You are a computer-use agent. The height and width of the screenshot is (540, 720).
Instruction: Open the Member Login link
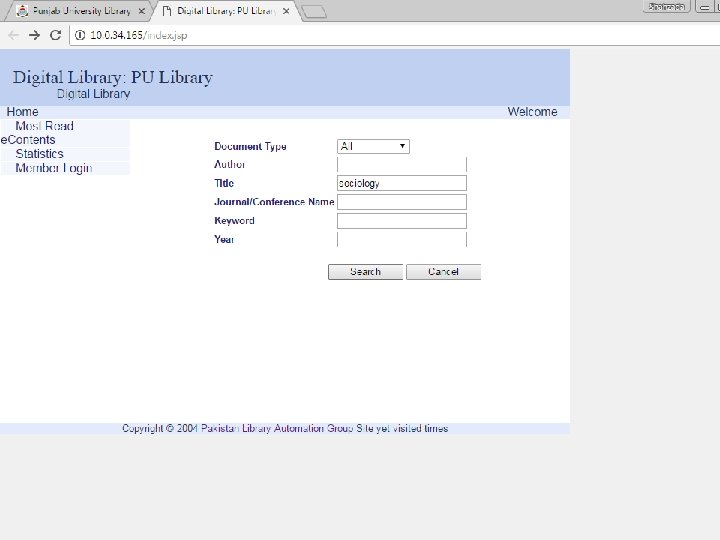point(54,168)
